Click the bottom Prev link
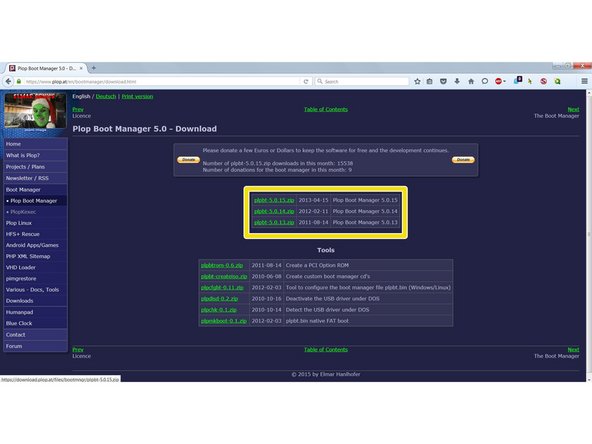The height and width of the screenshot is (444, 592). click(78, 350)
